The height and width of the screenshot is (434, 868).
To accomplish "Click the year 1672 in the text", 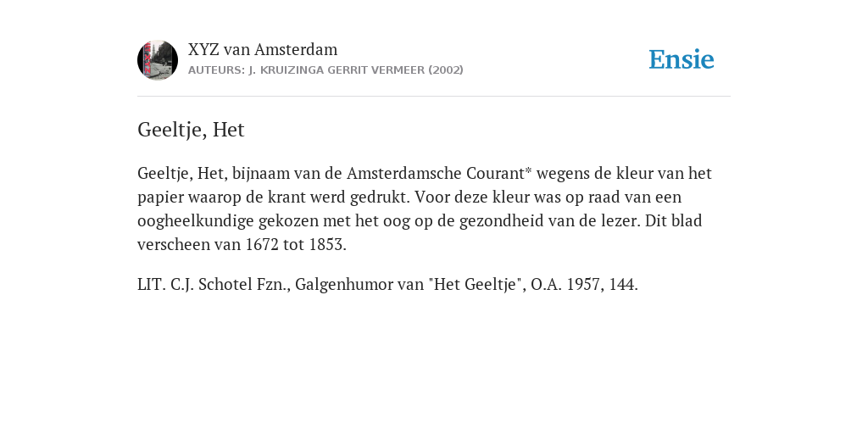I will coord(262,245).
